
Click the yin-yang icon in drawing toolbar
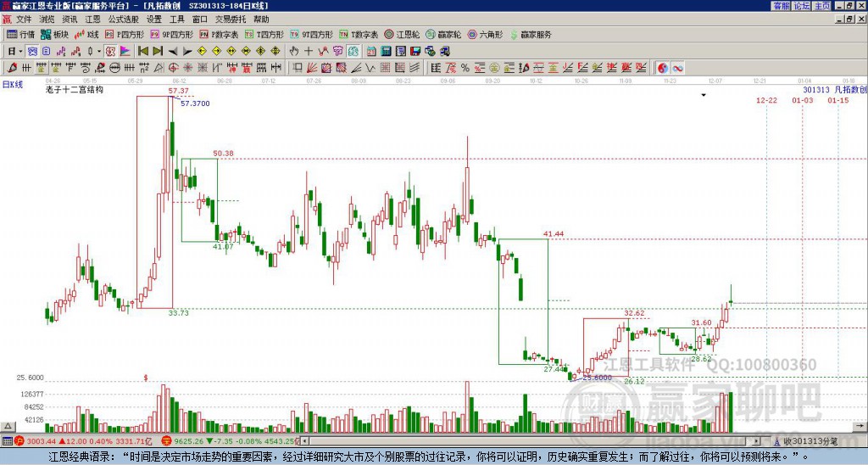(x=663, y=68)
